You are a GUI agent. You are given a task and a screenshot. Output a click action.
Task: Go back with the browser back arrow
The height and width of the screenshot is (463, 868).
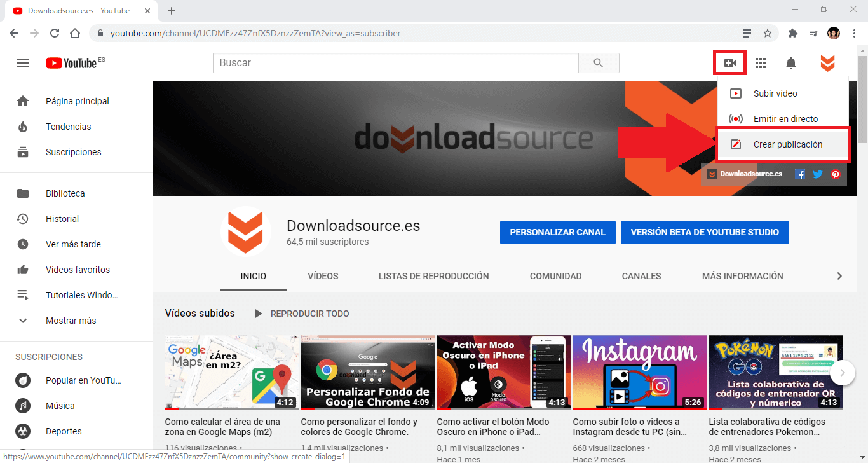14,33
